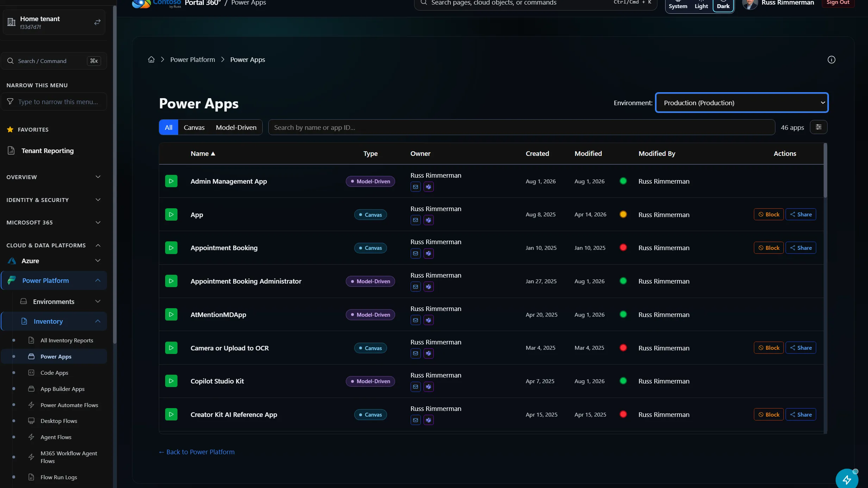Open Teams chat for Admin Management App owner
868x488 pixels.
click(x=429, y=187)
